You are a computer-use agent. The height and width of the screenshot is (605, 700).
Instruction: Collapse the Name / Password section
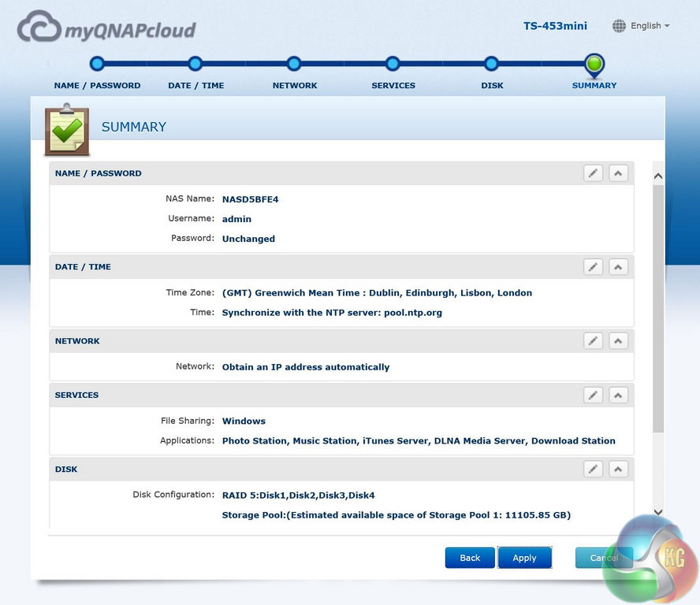click(618, 173)
